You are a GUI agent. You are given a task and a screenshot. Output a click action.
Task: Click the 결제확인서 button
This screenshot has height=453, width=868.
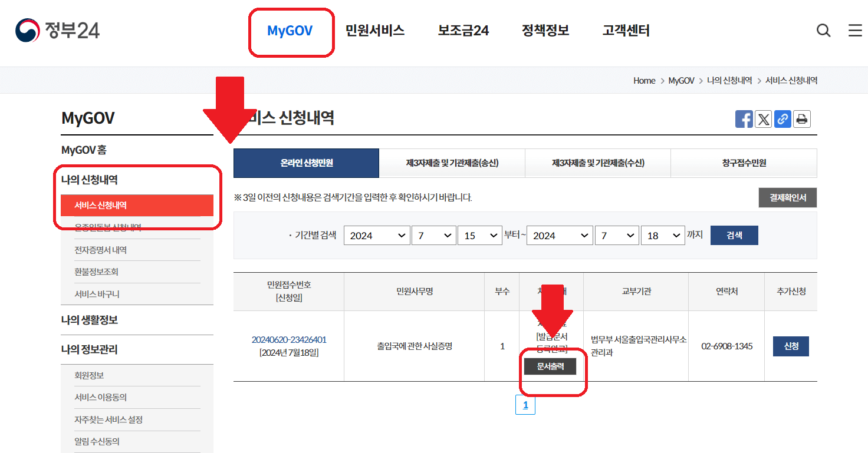coord(787,197)
